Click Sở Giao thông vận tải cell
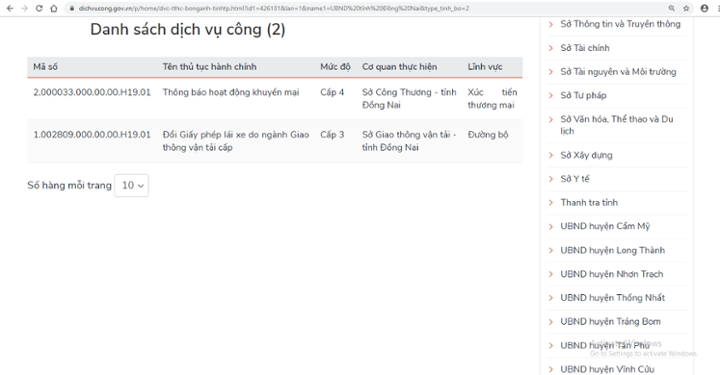The image size is (720, 375). click(409, 141)
